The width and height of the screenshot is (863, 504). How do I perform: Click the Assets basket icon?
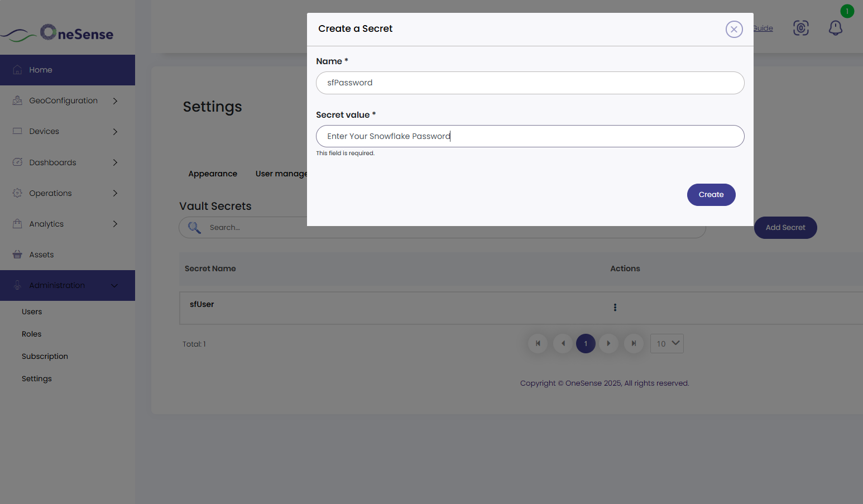click(17, 255)
